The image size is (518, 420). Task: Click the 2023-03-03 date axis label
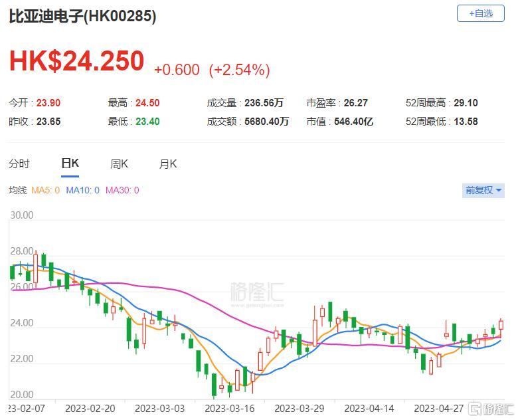pos(160,409)
